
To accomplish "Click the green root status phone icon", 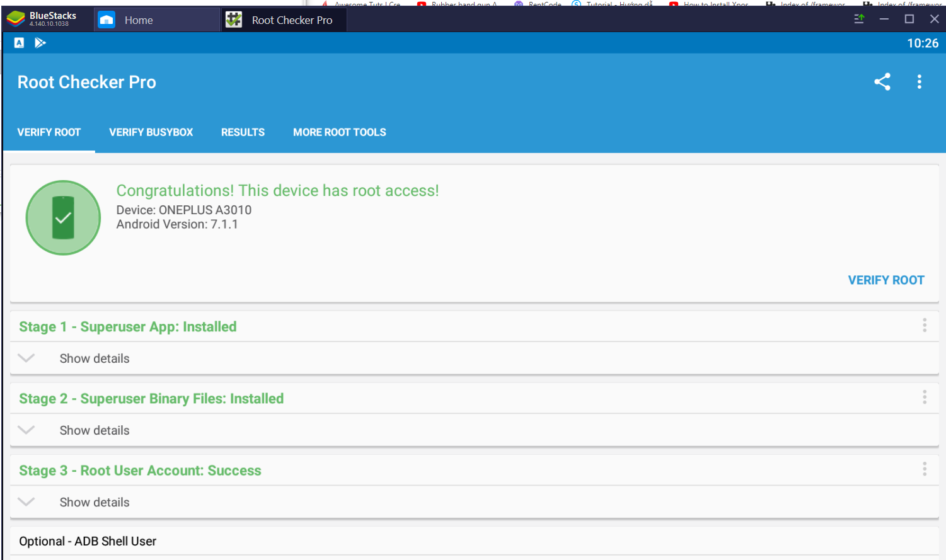I will coord(63,218).
